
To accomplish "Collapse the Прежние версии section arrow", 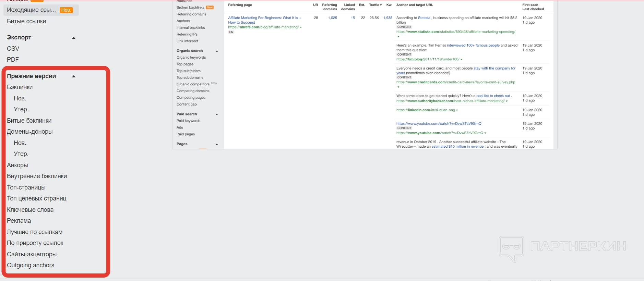I will coord(74,76).
